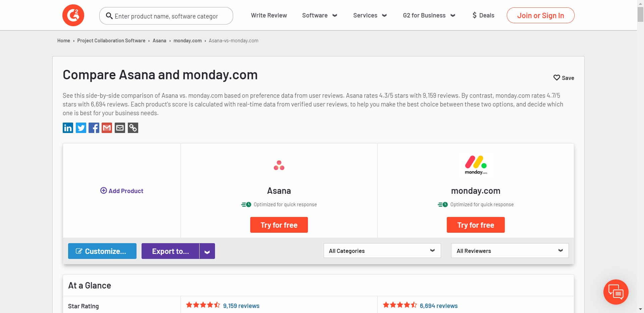The height and width of the screenshot is (313, 644).
Task: Open the All Categories dropdown
Action: pyautogui.click(x=382, y=251)
